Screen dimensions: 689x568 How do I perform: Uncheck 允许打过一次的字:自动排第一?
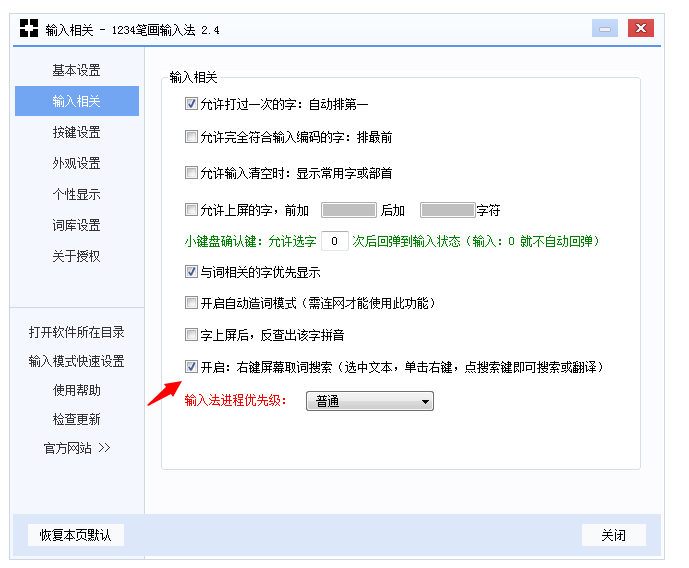point(191,104)
